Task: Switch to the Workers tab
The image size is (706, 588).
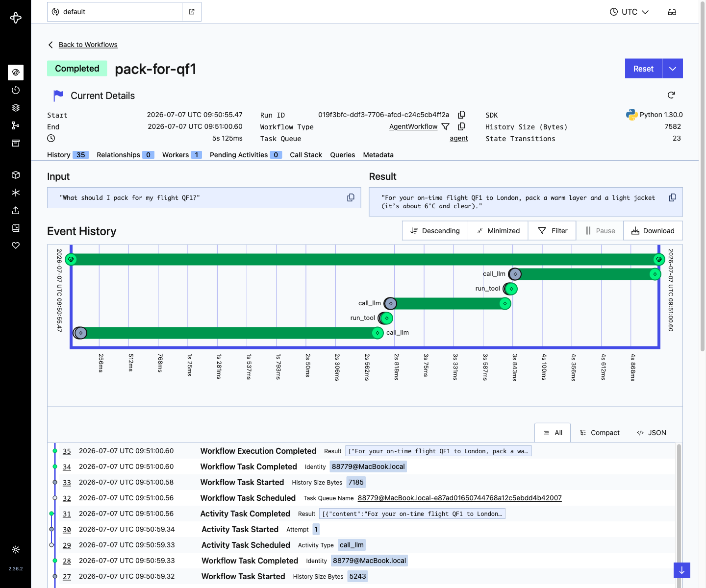Action: [x=182, y=155]
